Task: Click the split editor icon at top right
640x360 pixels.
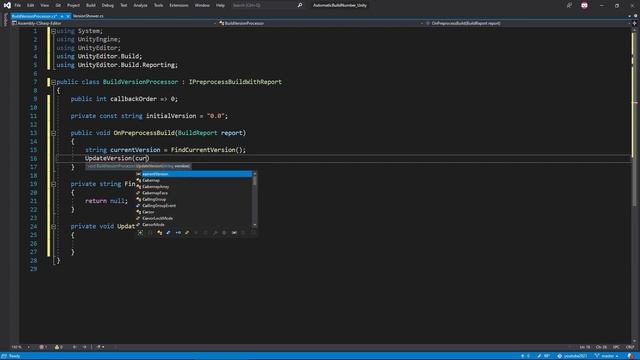Action: pyautogui.click(x=634, y=23)
